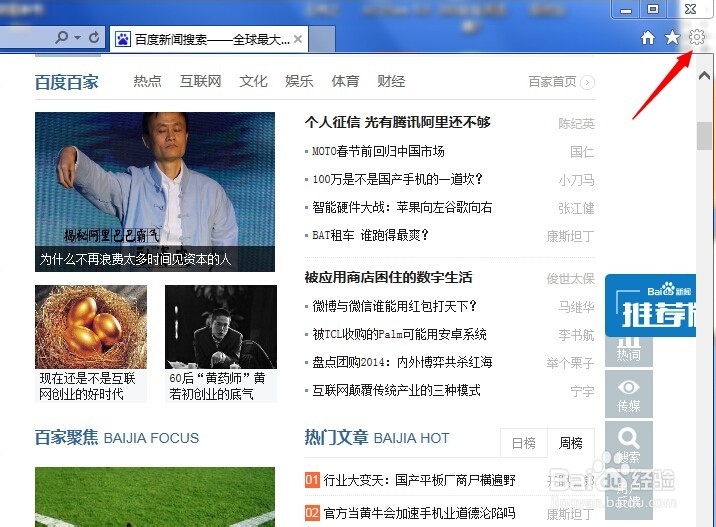This screenshot has width=716, height=527.
Task: Click the Baidu 推荐 blue banner
Action: [x=650, y=306]
